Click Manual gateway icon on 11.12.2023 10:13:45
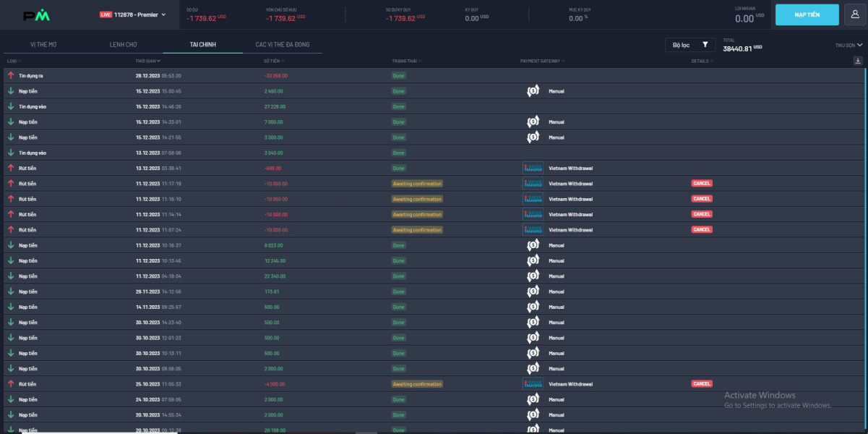 [x=533, y=260]
